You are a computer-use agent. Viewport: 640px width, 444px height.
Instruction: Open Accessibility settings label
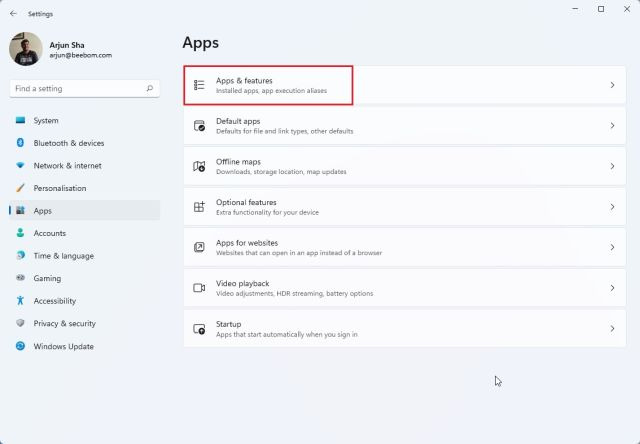[x=55, y=301]
